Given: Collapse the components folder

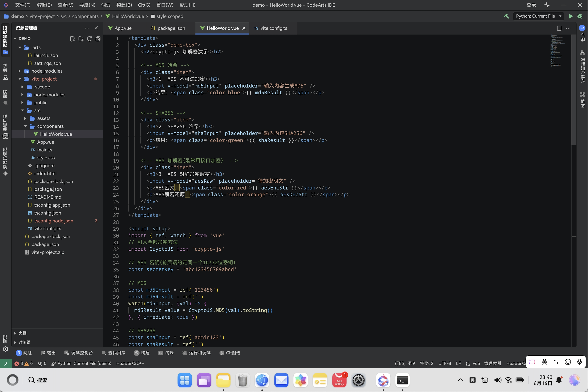Looking at the screenshot, I should click(25, 126).
